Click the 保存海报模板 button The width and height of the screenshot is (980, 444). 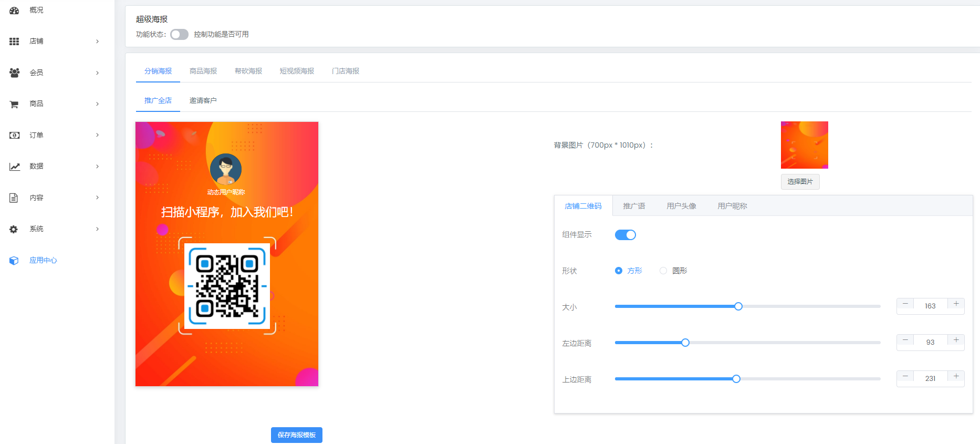[x=297, y=435]
